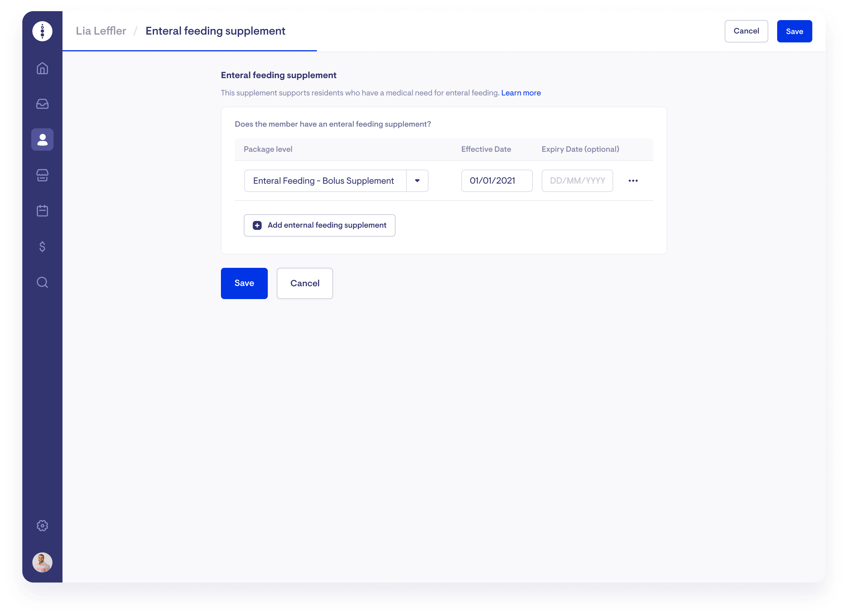Open the Search magnifier sidebar icon
Image resolution: width=848 pixels, height=616 pixels.
coord(42,282)
